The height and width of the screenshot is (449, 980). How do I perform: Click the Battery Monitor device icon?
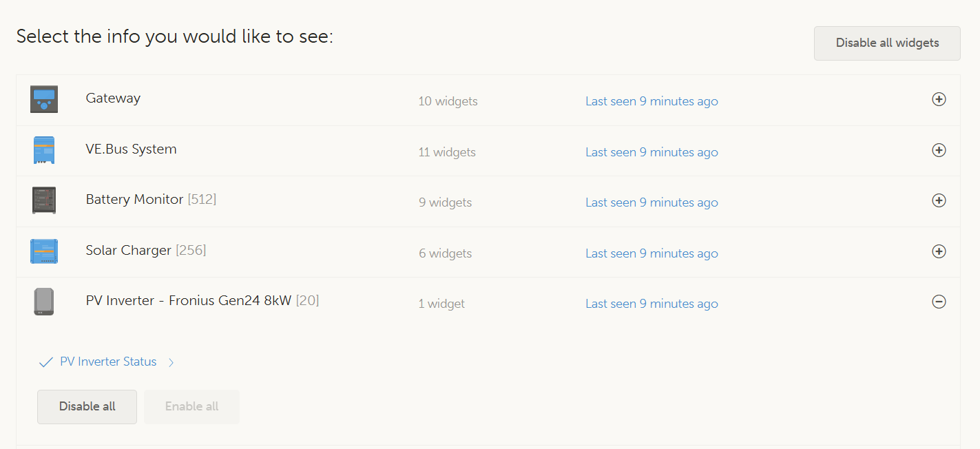tap(44, 200)
